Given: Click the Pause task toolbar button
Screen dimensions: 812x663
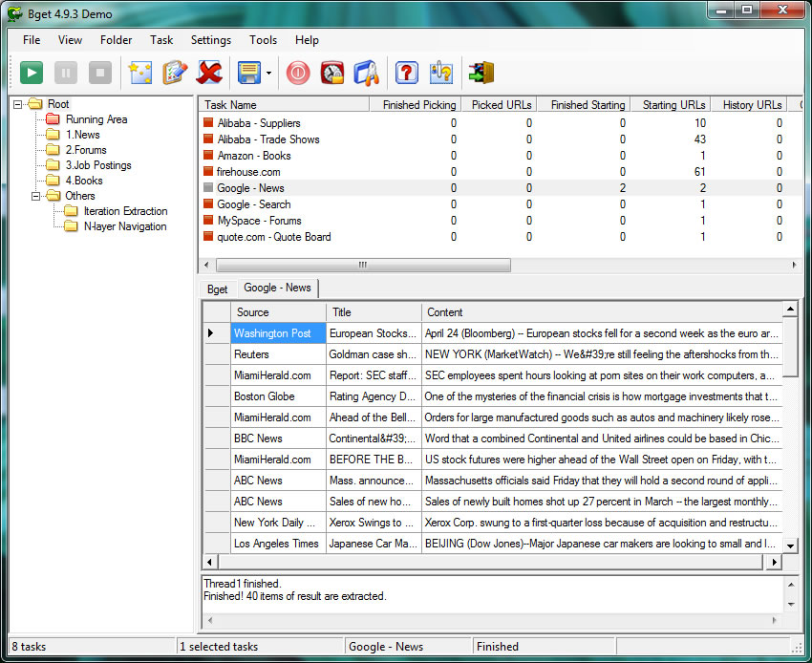Looking at the screenshot, I should (66, 73).
